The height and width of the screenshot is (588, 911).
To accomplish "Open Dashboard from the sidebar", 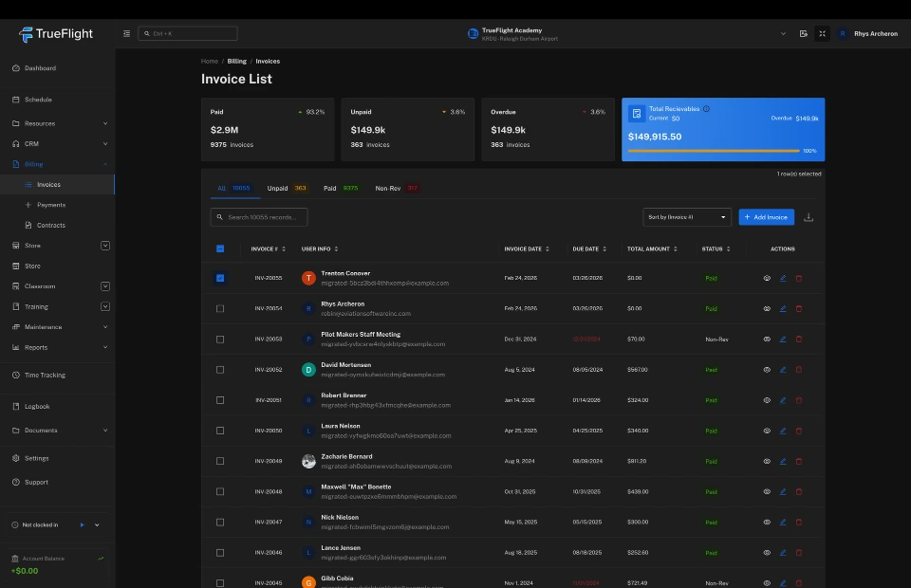I will click(40, 68).
